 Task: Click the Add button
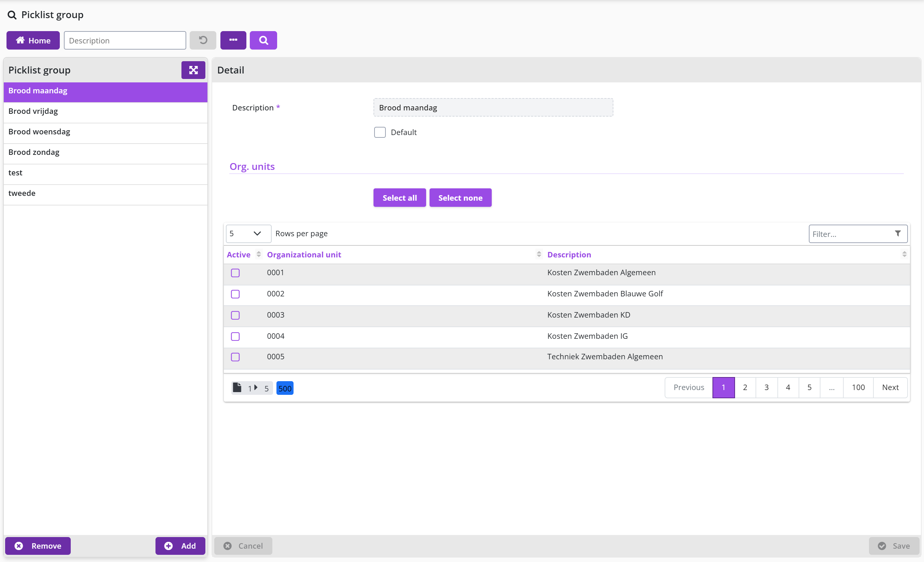[x=180, y=546]
